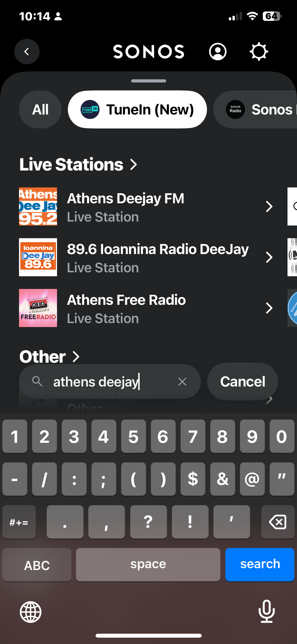This screenshot has height=644, width=297.
Task: Cancel the search
Action: (x=242, y=381)
